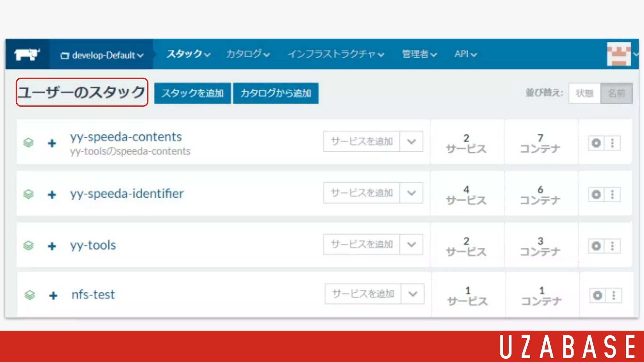Image resolution: width=644 pixels, height=362 pixels.
Task: Sort stacks by 名前 (name)
Action: (x=616, y=93)
